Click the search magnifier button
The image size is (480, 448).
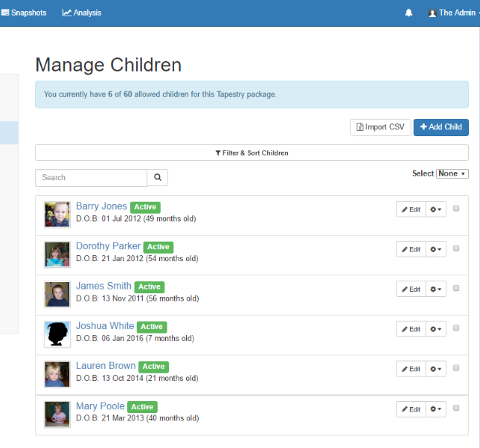(158, 177)
